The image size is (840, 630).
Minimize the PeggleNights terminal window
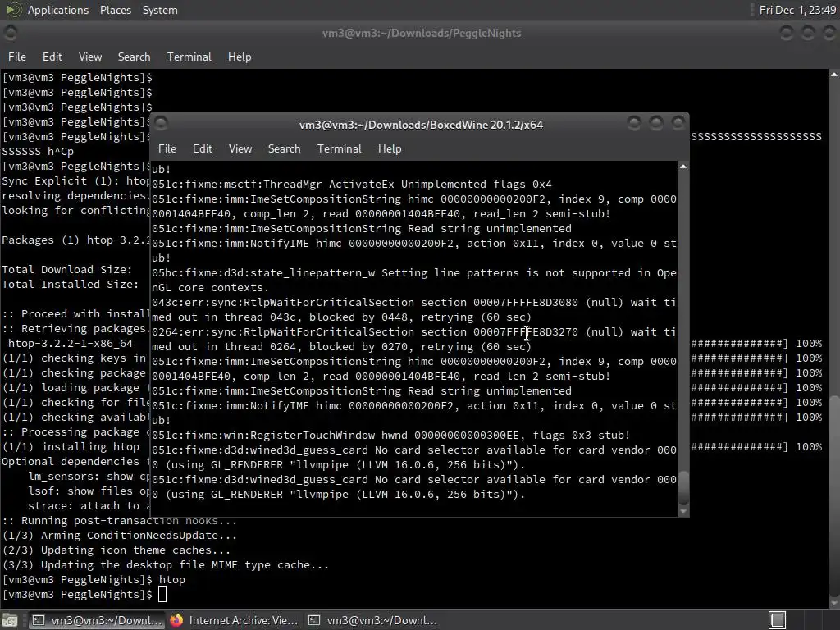[x=787, y=33]
